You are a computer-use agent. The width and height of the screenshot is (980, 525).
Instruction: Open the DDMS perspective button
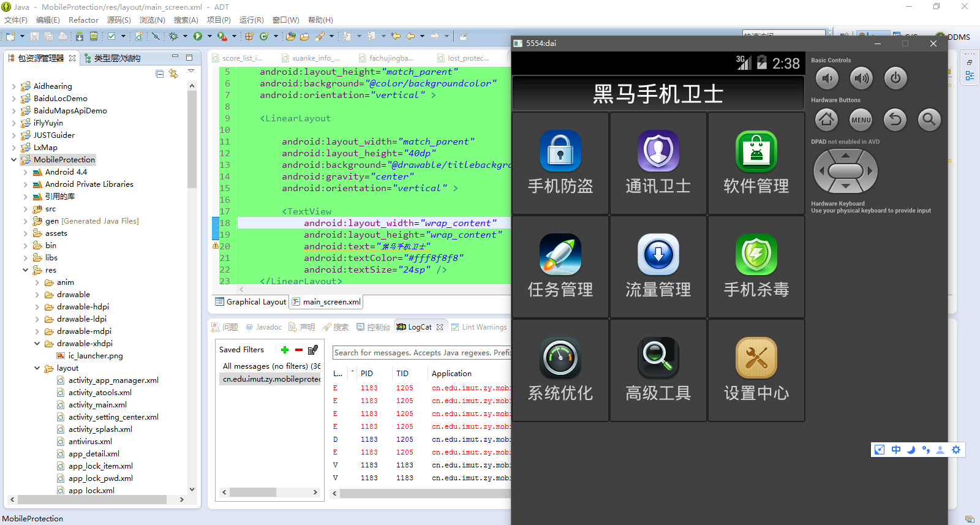coord(953,37)
